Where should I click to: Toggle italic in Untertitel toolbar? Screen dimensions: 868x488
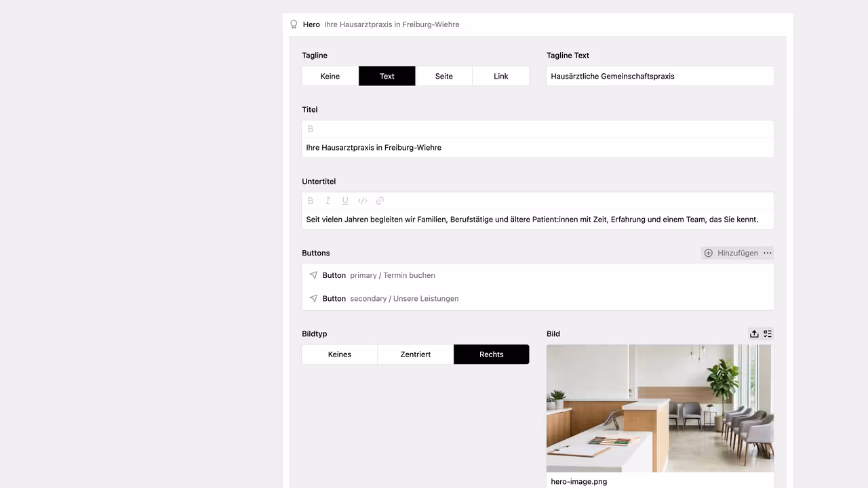click(x=328, y=201)
